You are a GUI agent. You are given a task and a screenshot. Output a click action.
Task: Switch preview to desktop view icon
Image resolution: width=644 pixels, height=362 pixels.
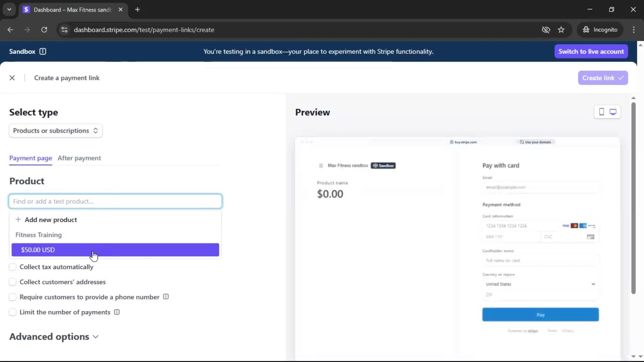click(x=613, y=112)
